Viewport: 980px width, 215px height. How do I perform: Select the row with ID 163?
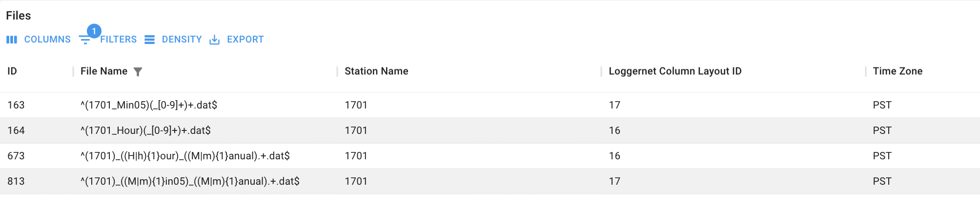coord(16,105)
